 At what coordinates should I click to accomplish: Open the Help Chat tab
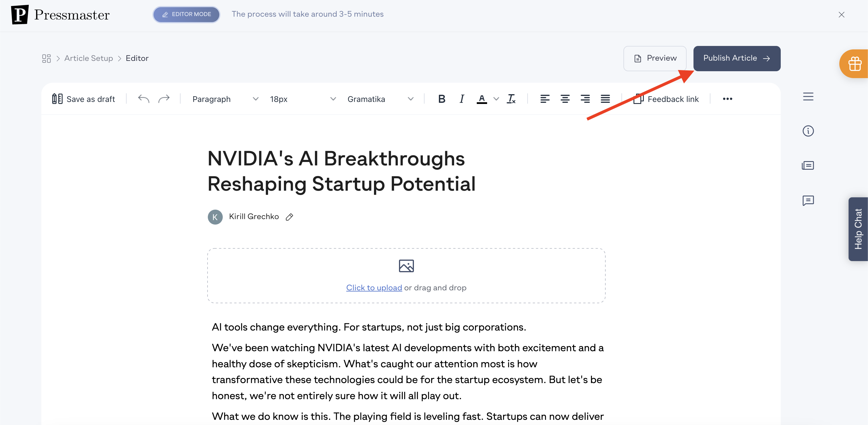(x=858, y=229)
